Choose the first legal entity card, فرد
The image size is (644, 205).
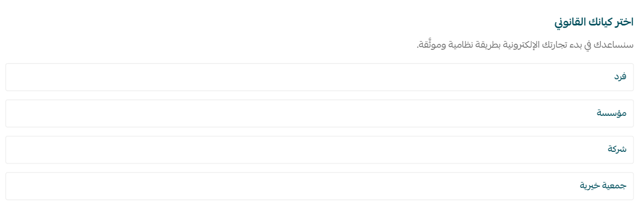coord(320,77)
